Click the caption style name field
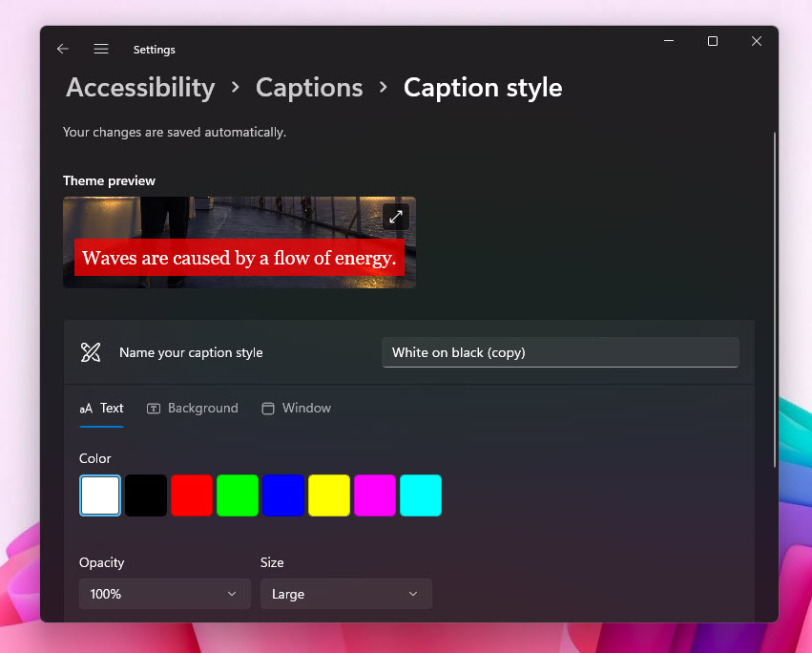812x653 pixels. click(560, 352)
